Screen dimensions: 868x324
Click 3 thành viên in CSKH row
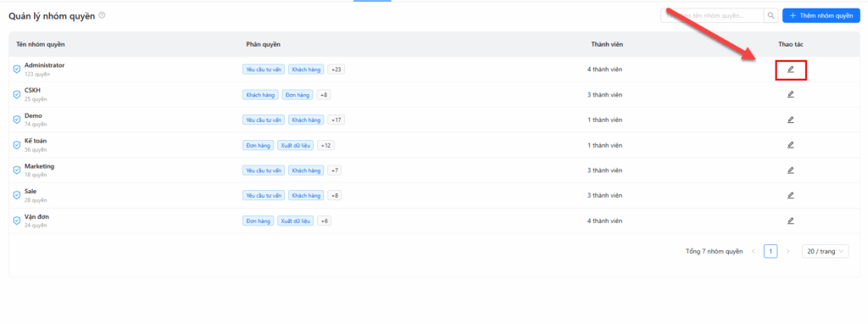tap(604, 95)
